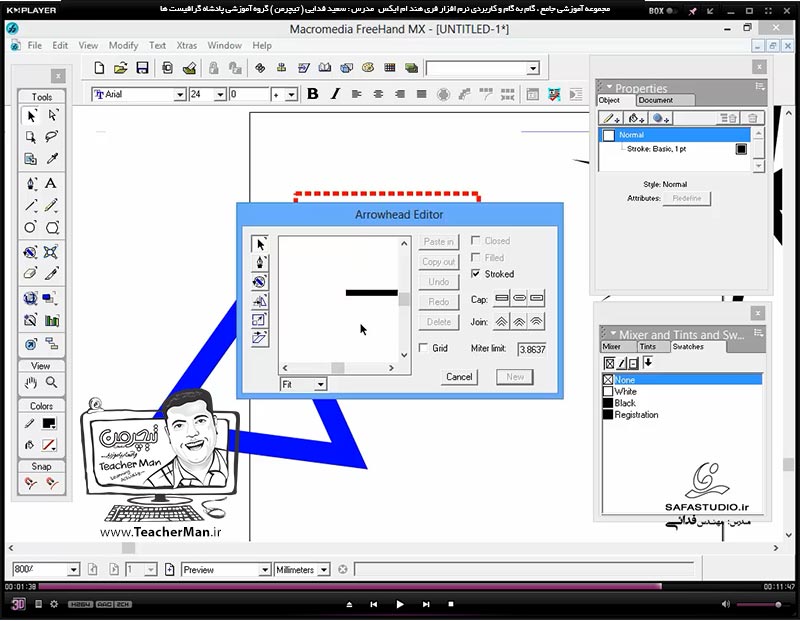
Task: Select the Eyedropper tool
Action: 52,159
